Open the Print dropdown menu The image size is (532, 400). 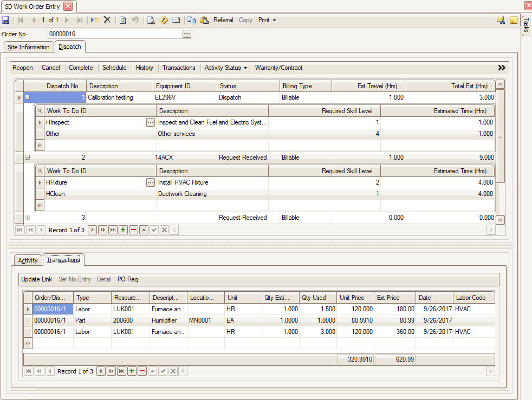(x=267, y=20)
